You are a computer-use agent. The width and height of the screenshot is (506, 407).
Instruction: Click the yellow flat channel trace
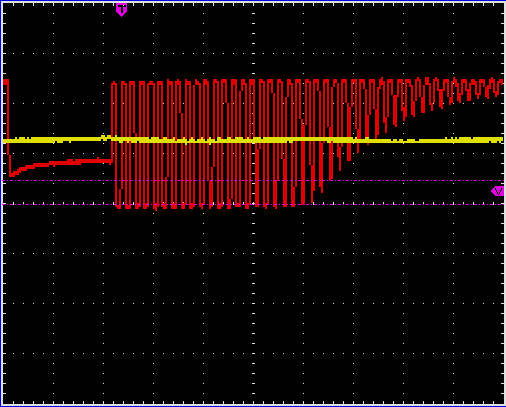tap(253, 140)
